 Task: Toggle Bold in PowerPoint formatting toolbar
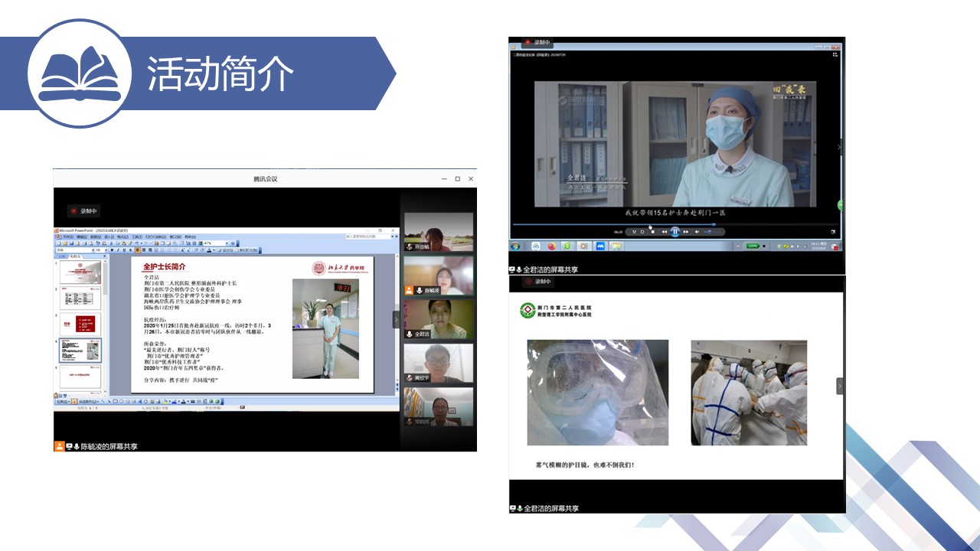(x=112, y=250)
